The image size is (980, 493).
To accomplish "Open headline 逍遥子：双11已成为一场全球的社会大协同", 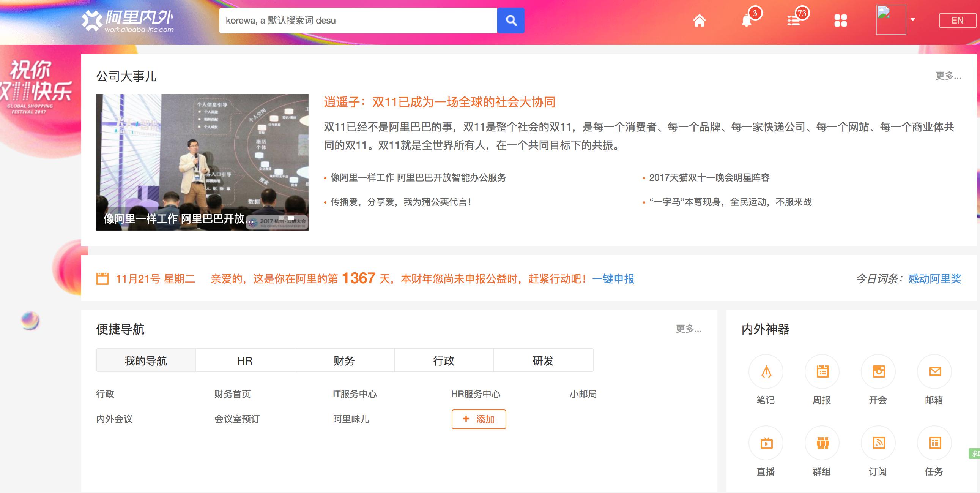I will point(440,102).
